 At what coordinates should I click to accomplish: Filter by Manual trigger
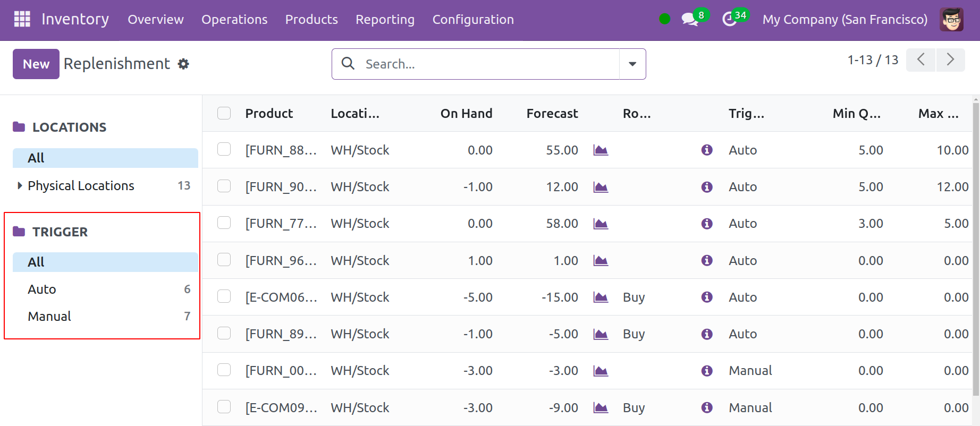click(49, 317)
